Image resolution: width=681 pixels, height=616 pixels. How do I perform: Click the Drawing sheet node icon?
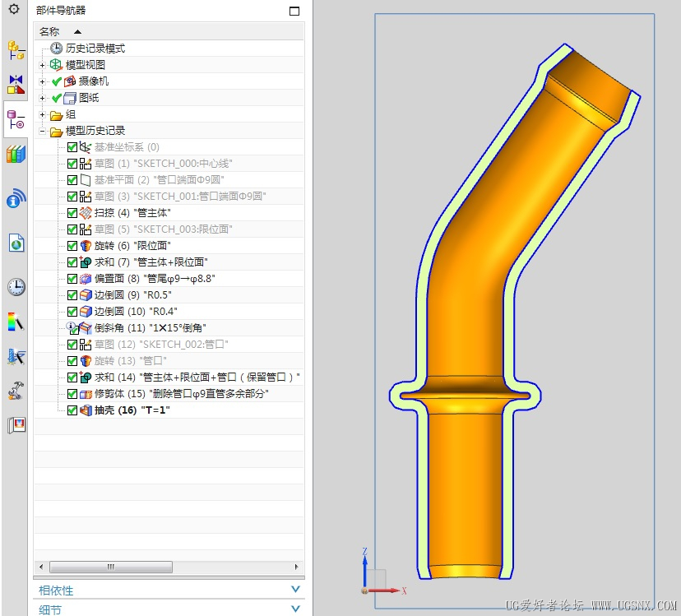70,98
